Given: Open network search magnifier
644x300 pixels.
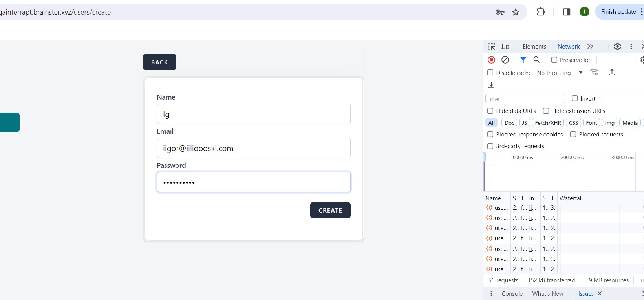Looking at the screenshot, I should click(537, 60).
